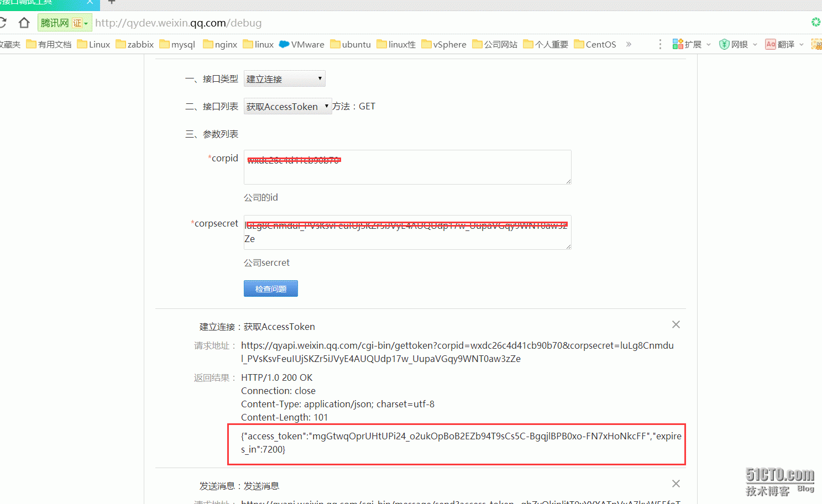
Task: Open the CentOS bookmark folder
Action: click(595, 44)
